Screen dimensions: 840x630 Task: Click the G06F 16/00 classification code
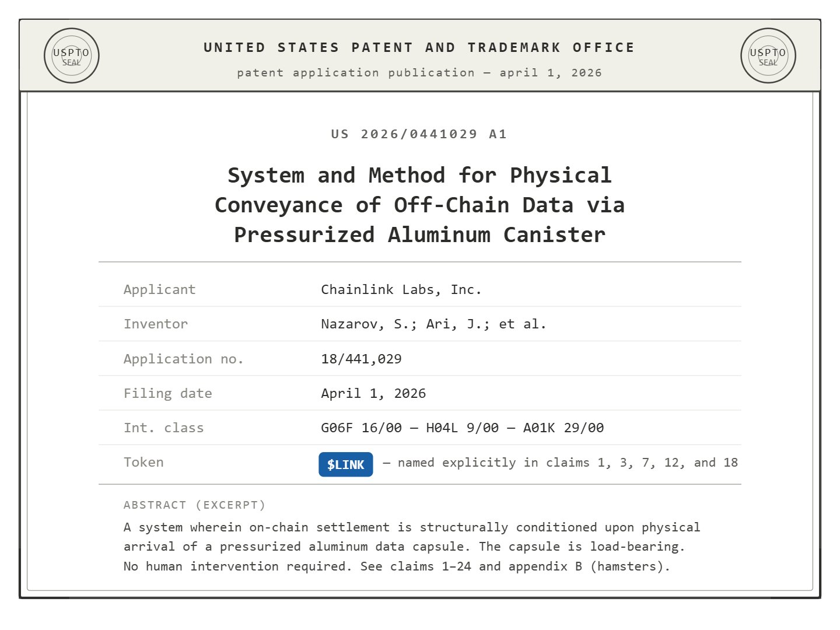pyautogui.click(x=361, y=428)
